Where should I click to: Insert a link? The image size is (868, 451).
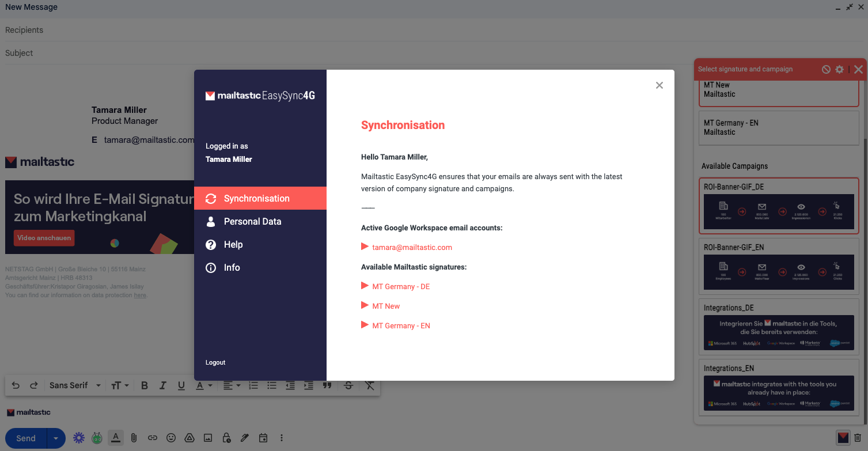point(153,438)
